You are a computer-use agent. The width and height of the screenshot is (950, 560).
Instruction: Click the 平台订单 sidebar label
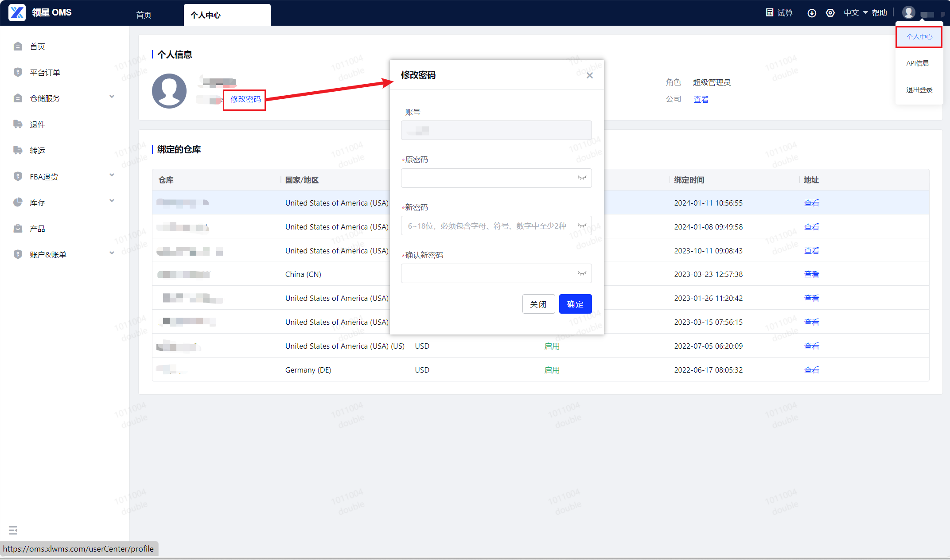click(45, 73)
